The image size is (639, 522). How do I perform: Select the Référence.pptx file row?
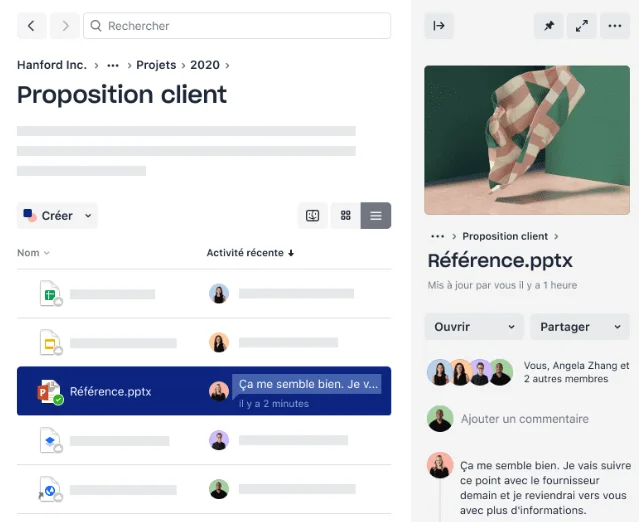click(204, 391)
